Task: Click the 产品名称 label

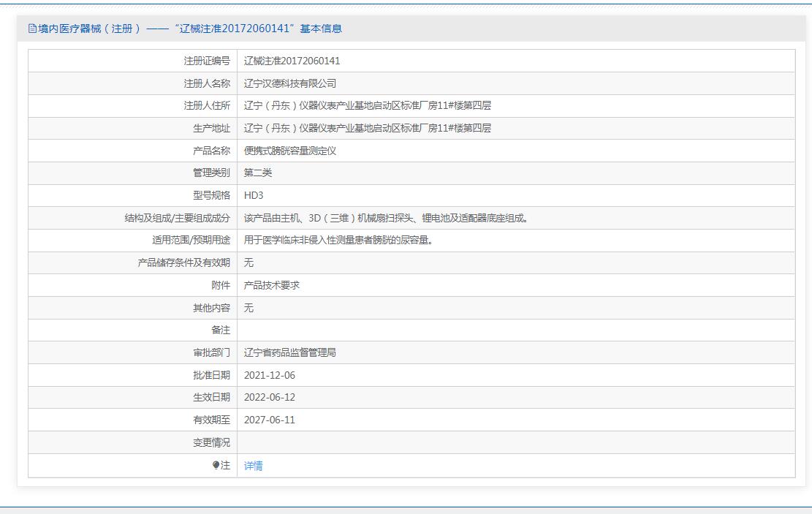Action: click(x=211, y=151)
